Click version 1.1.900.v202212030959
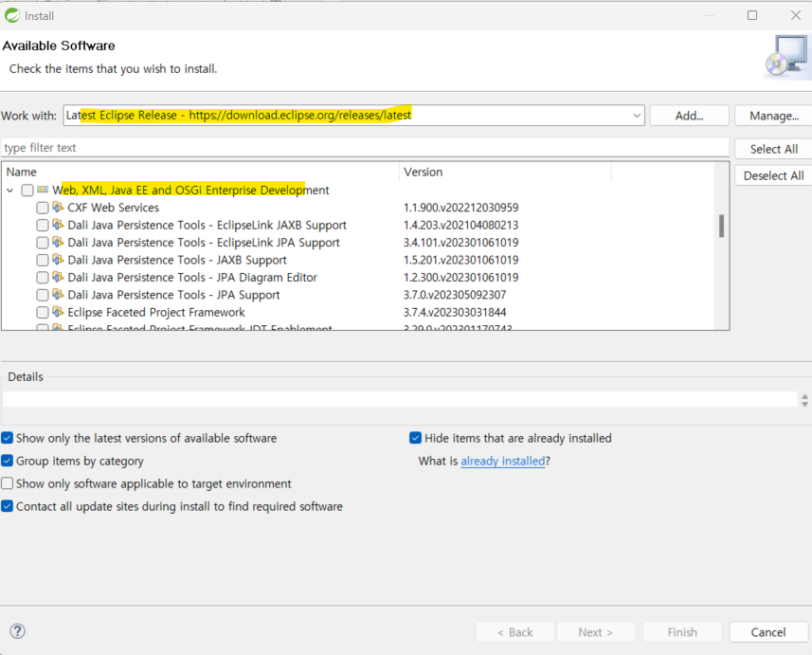812x655 pixels. [460, 208]
